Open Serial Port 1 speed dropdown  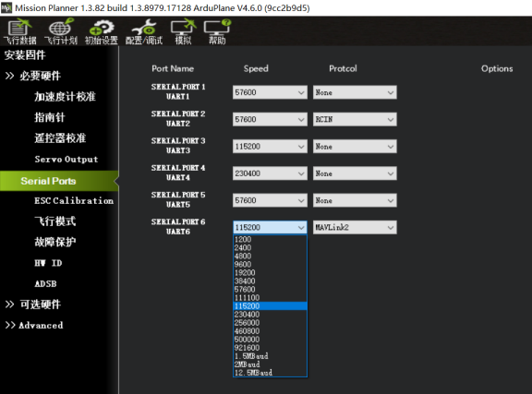click(x=270, y=92)
